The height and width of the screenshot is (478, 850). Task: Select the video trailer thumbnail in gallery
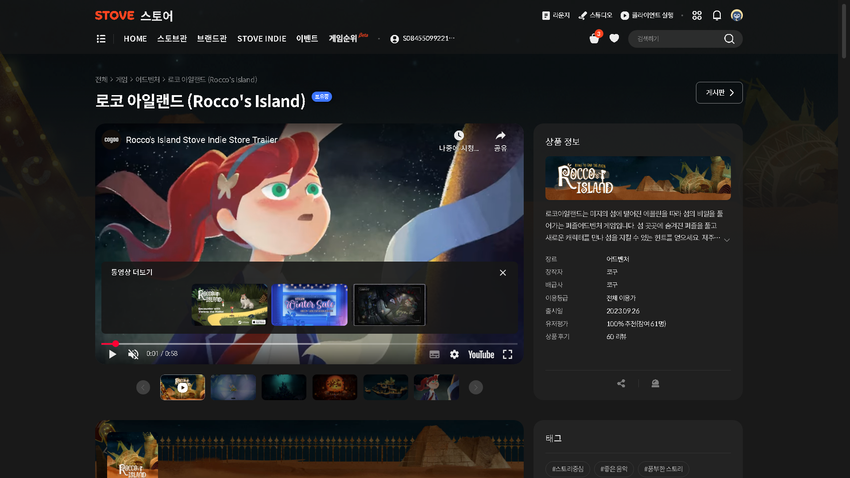pos(183,387)
